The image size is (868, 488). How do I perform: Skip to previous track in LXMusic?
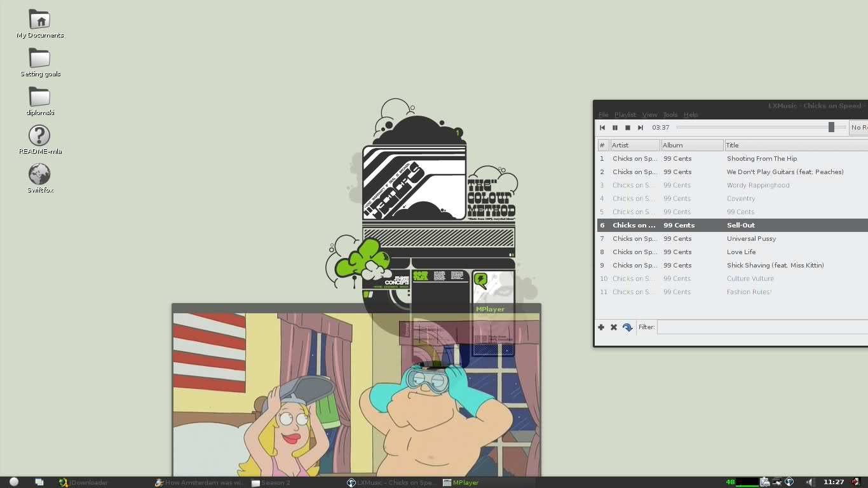[602, 128]
